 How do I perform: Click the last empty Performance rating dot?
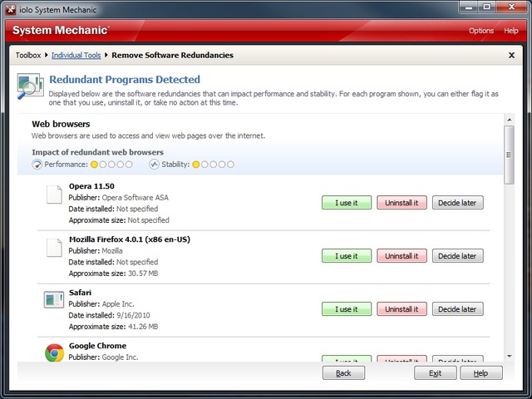129,165
